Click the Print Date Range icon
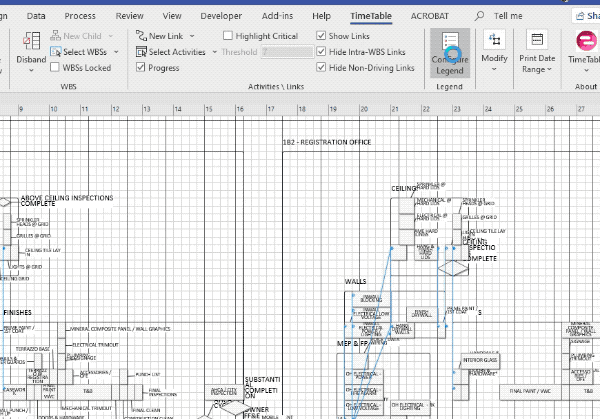This screenshot has width=600, height=419. (537, 40)
